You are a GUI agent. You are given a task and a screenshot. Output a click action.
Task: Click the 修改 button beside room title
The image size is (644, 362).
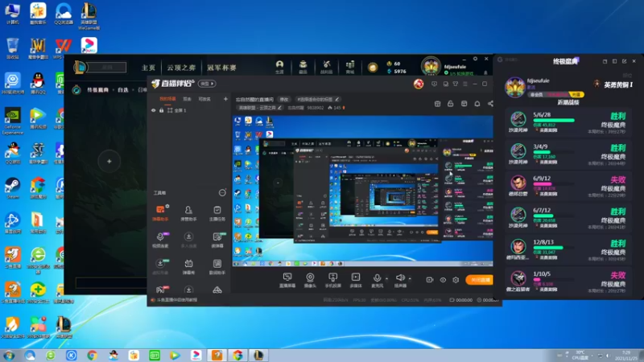tap(284, 99)
